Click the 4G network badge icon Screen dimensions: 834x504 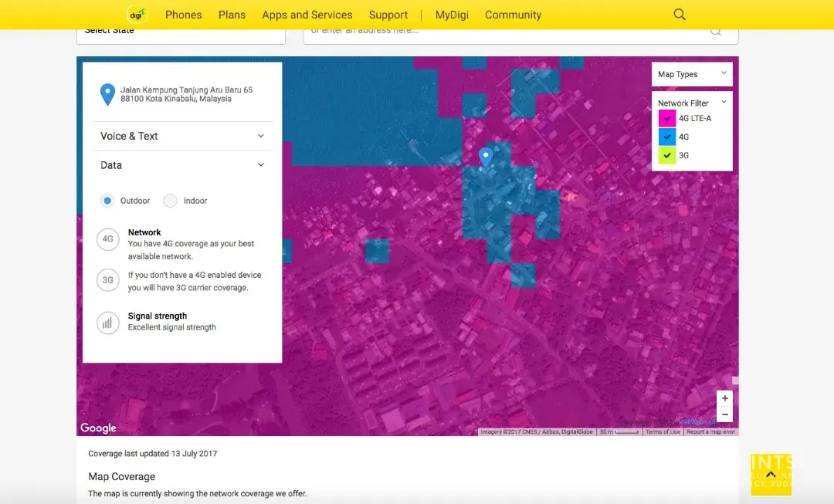click(x=108, y=239)
